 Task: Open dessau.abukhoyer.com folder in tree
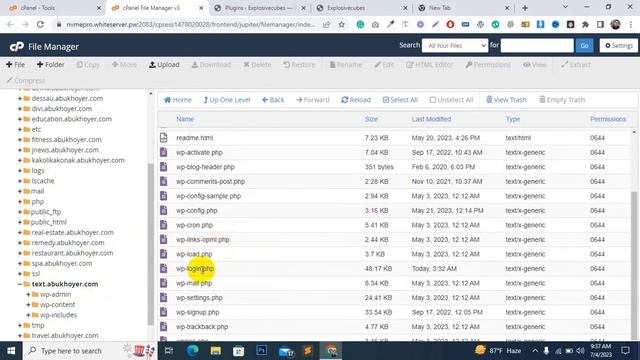click(67, 98)
